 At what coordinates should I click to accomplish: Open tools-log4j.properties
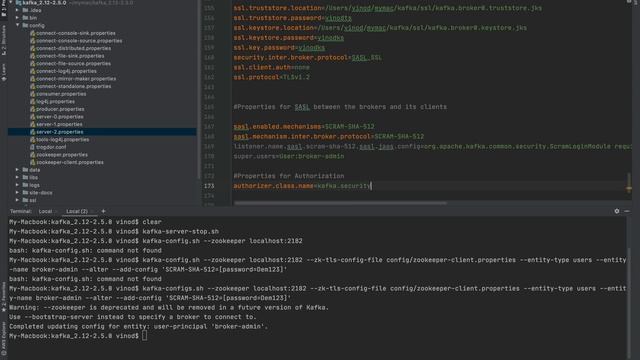coord(62,140)
